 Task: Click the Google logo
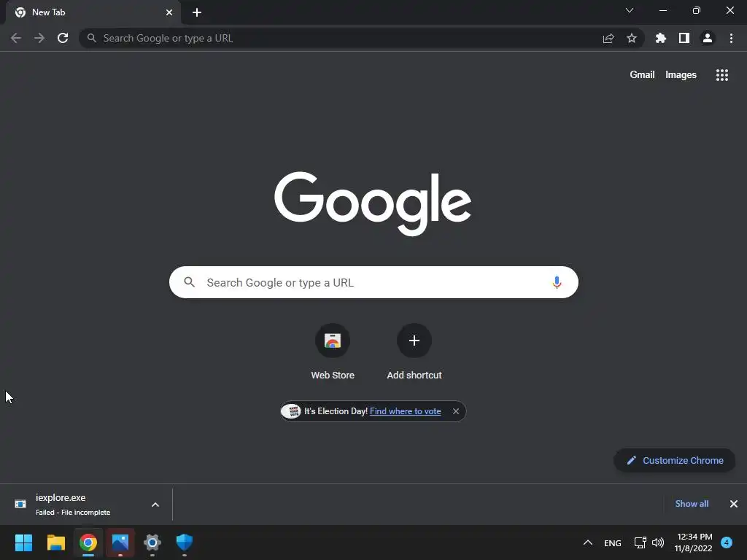pyautogui.click(x=373, y=203)
